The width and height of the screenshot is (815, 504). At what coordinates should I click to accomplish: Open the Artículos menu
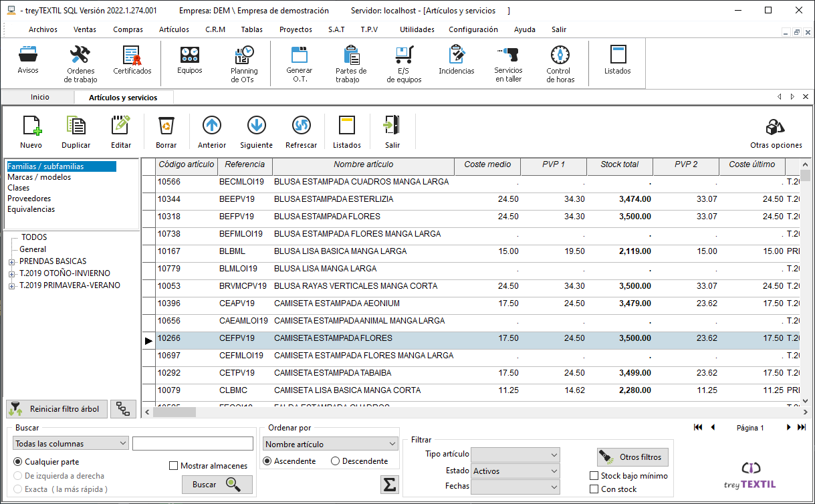[x=174, y=29]
